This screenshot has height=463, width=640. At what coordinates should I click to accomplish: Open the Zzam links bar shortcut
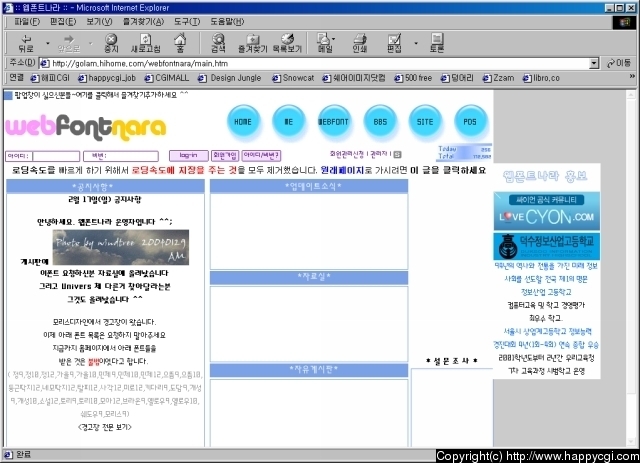pyautogui.click(x=498, y=78)
